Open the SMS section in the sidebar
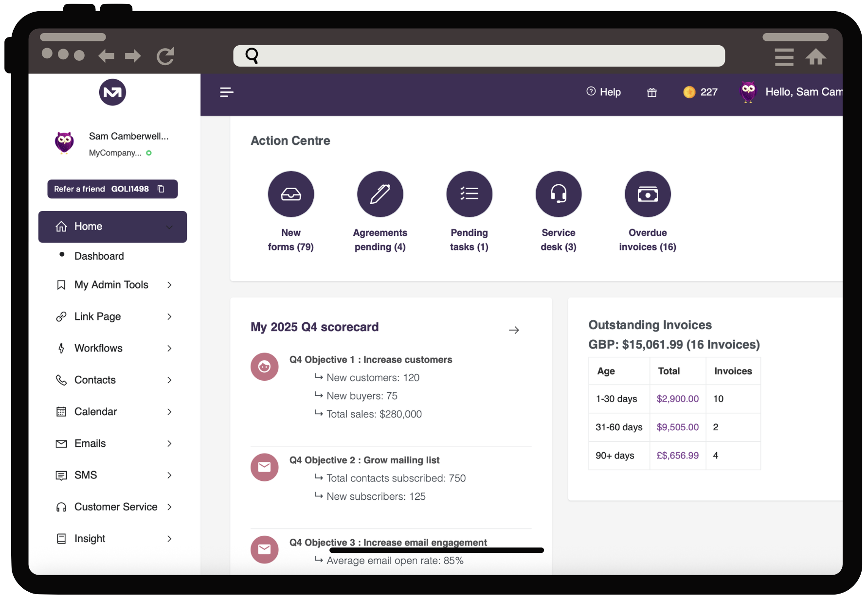 coord(85,475)
